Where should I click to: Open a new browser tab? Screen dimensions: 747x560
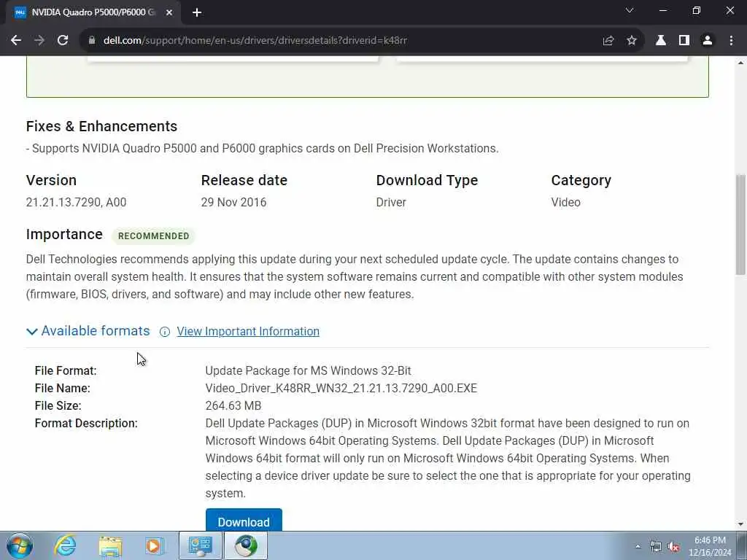(197, 13)
